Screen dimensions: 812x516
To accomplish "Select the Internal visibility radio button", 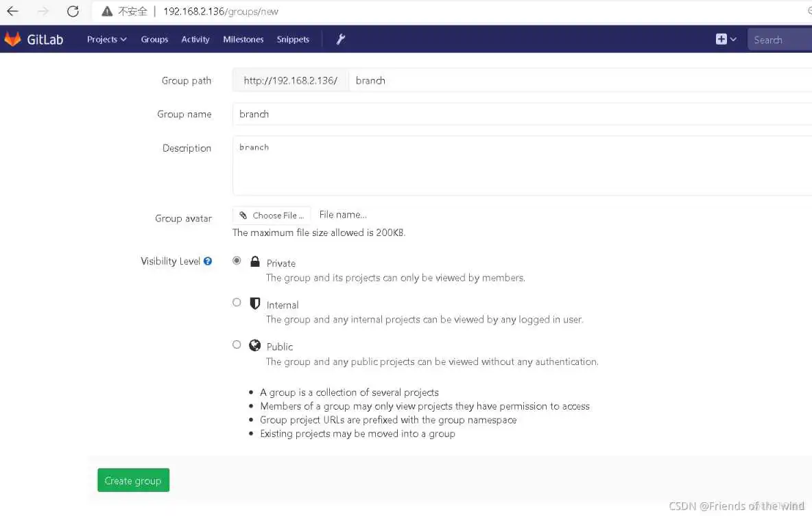I will pyautogui.click(x=237, y=303).
